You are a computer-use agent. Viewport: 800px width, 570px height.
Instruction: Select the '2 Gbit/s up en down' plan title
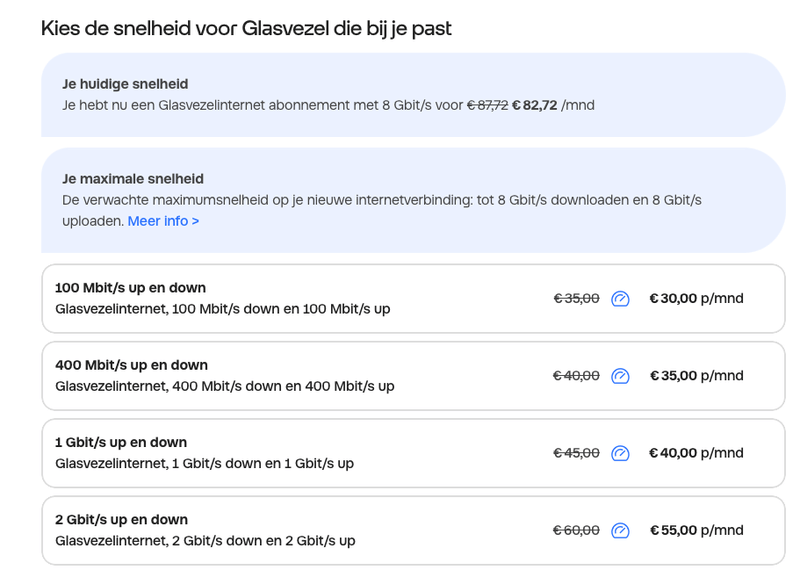(121, 519)
